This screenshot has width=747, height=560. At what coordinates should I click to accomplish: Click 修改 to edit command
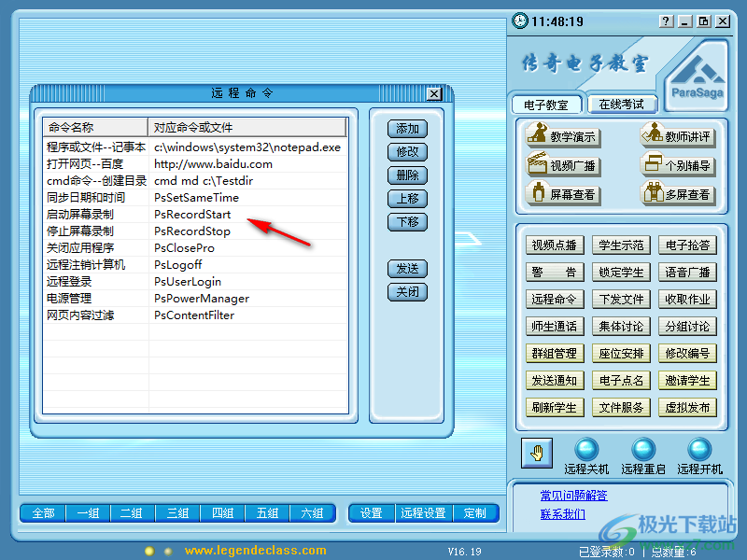407,152
